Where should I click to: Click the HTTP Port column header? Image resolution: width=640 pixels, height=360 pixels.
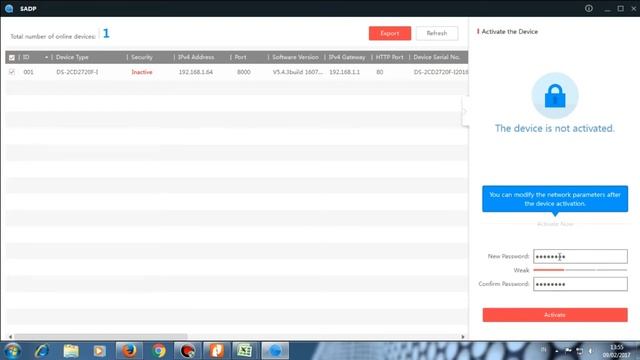[389, 58]
